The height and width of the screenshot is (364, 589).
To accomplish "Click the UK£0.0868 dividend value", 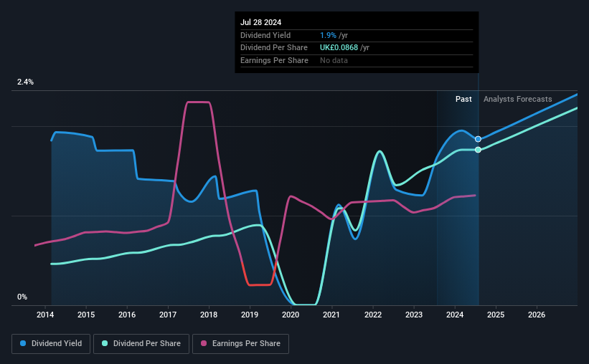I will (339, 48).
